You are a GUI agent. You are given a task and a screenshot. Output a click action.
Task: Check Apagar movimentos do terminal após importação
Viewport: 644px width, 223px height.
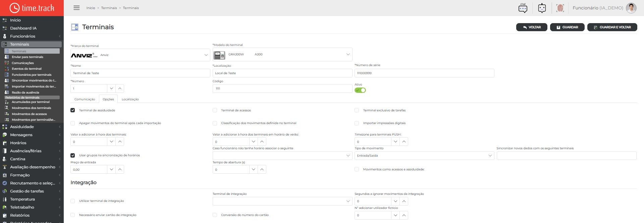(x=73, y=123)
